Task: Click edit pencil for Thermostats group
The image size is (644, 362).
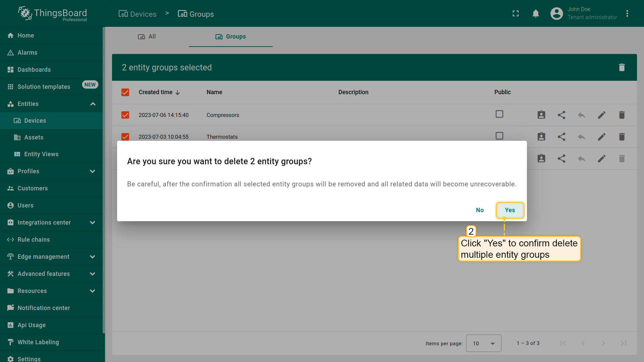Action: [x=601, y=137]
